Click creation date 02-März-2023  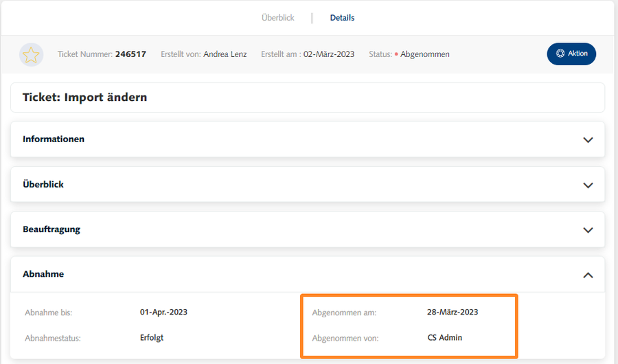pos(329,54)
